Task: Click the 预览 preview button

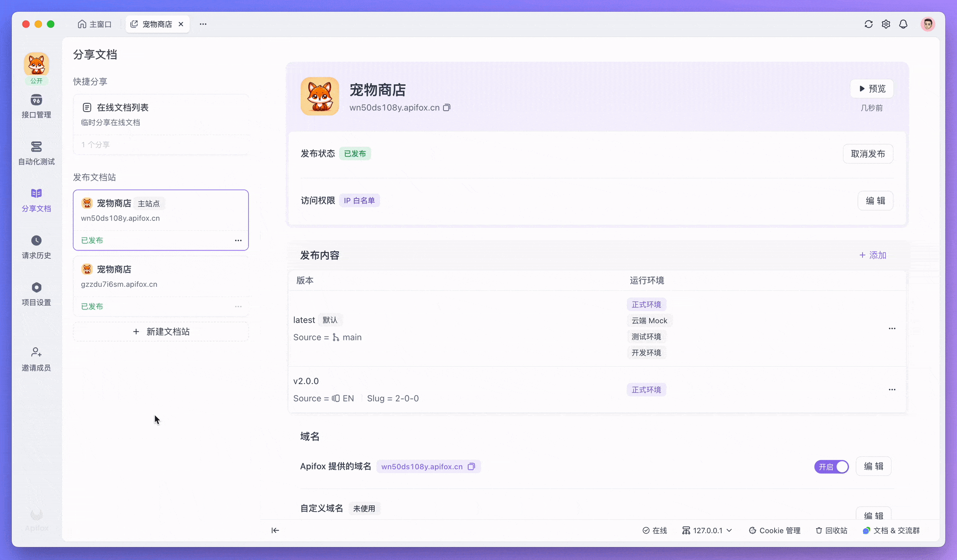Action: coord(872,89)
